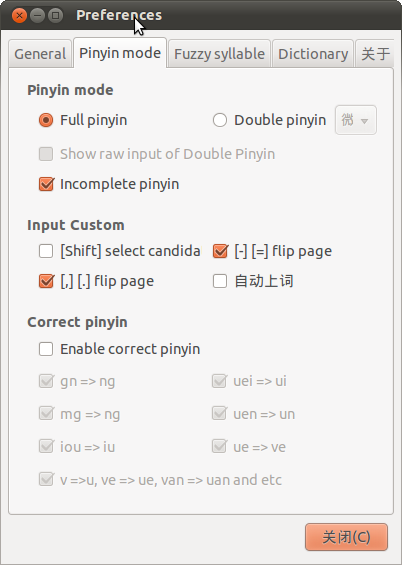Open the 关于 tab
This screenshot has height=565, width=402.
pyautogui.click(x=375, y=54)
